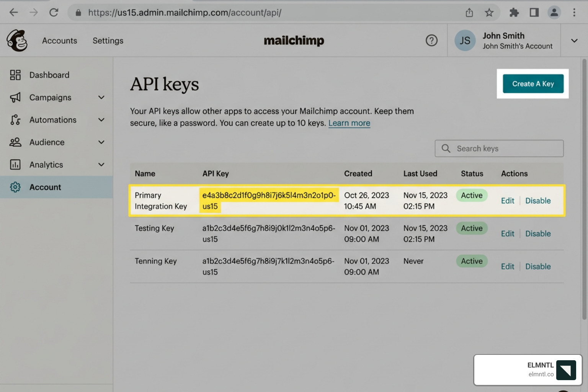Viewport: 588px width, 392px height.
Task: Click the Audience people icon
Action: (15, 142)
